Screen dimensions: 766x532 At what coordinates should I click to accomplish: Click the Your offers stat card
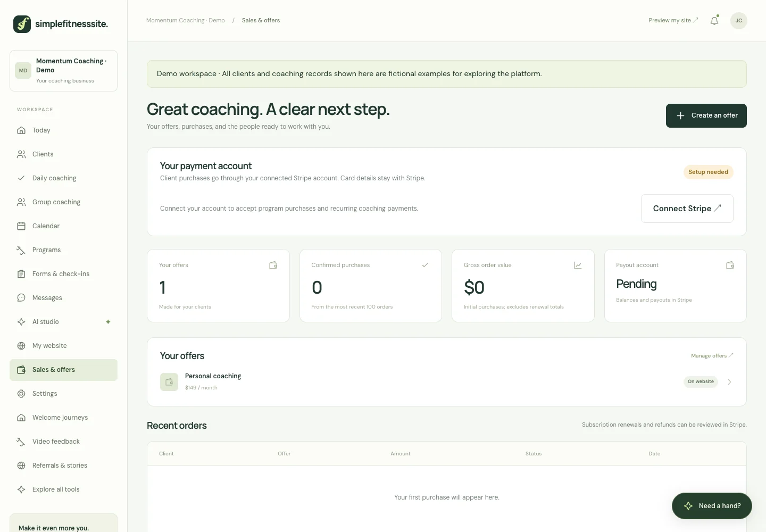[218, 286]
